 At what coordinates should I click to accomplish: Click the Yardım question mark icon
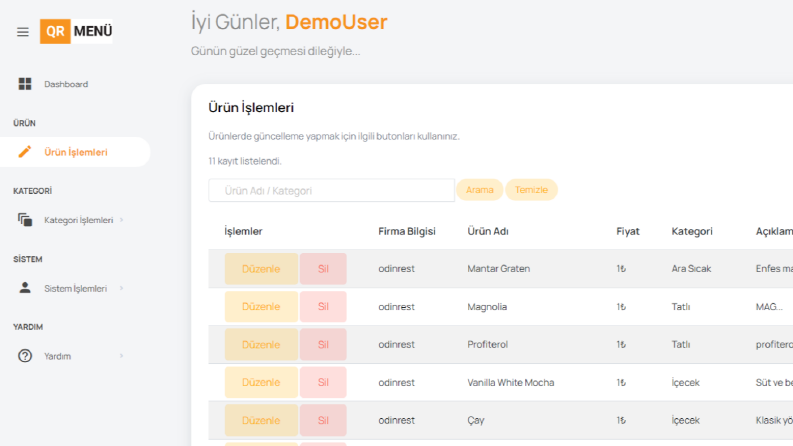[25, 356]
